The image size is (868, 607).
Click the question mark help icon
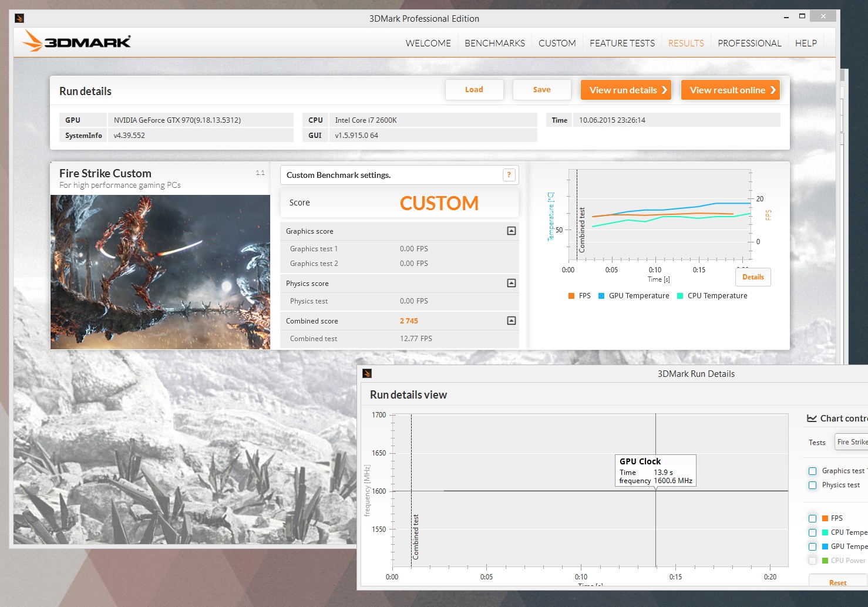coord(509,175)
